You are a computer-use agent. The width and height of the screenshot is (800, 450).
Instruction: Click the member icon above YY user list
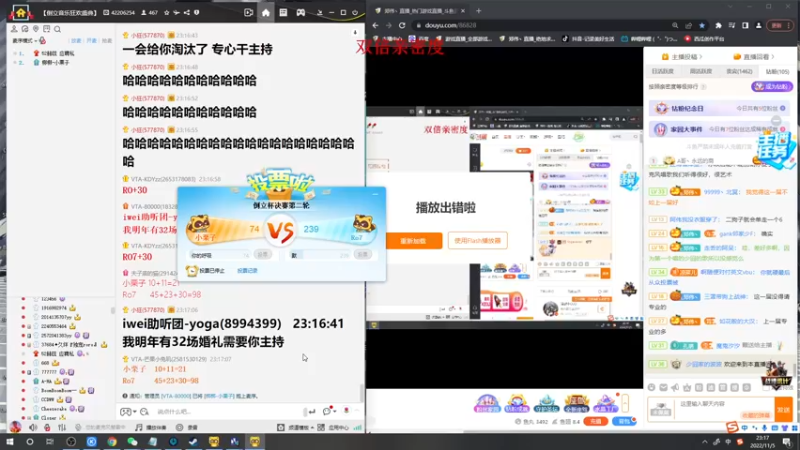[14, 29]
